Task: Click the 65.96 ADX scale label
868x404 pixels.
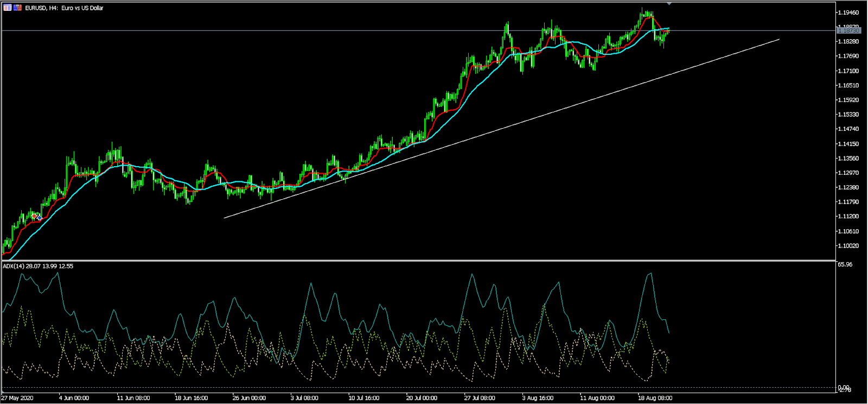Action: (845, 265)
